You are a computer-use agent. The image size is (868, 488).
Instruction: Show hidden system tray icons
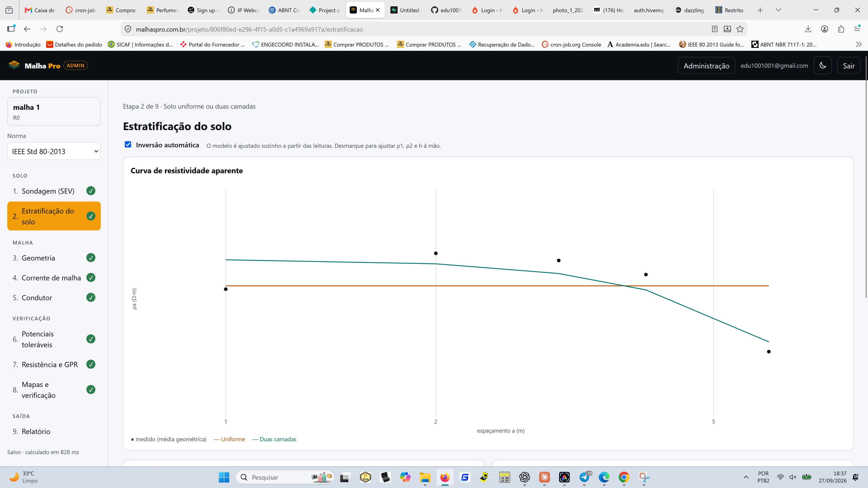(746, 477)
